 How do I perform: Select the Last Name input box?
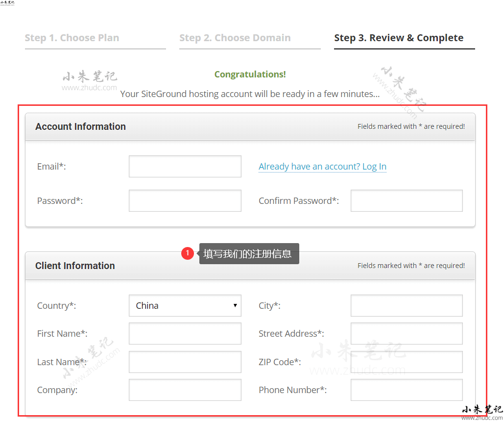pyautogui.click(x=185, y=362)
